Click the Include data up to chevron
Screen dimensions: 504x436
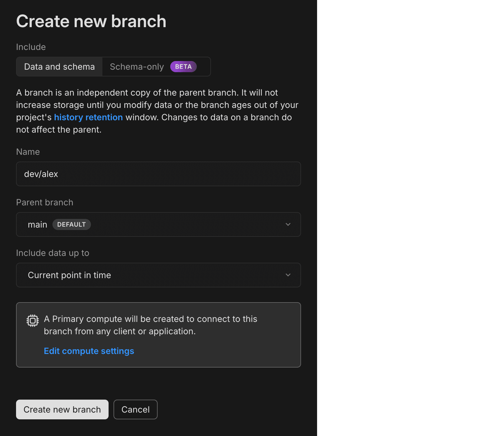[288, 275]
